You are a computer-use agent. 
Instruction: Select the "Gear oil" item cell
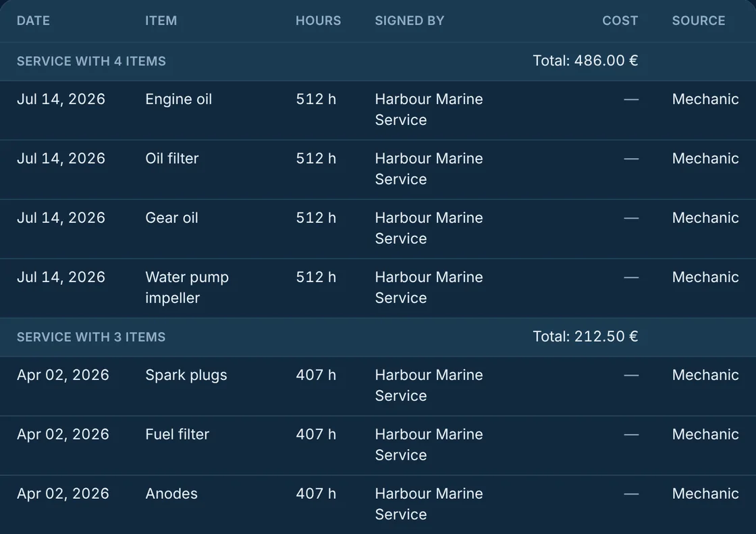pyautogui.click(x=171, y=218)
